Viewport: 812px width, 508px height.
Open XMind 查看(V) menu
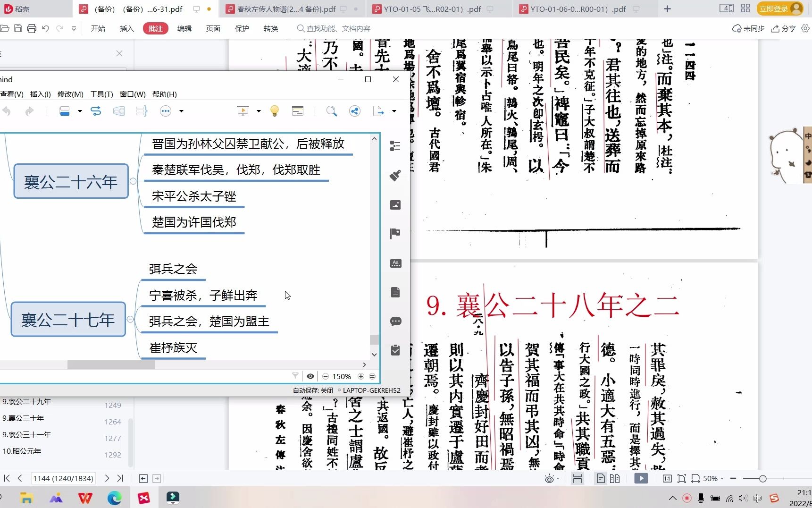pyautogui.click(x=12, y=94)
